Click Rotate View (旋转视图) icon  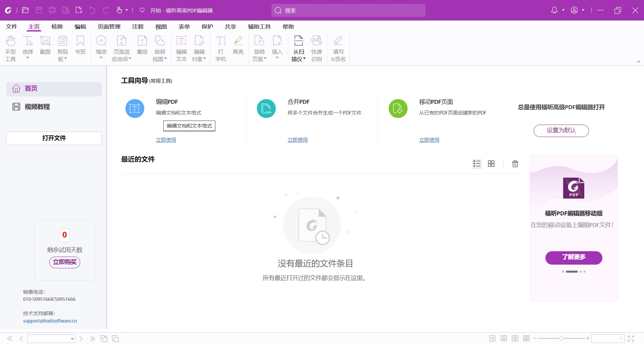(160, 48)
